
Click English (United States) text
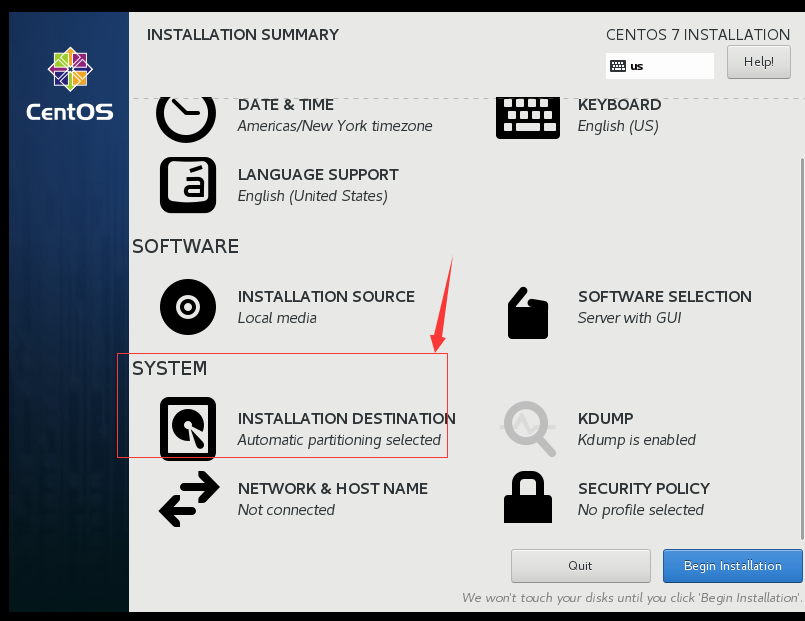click(x=313, y=196)
